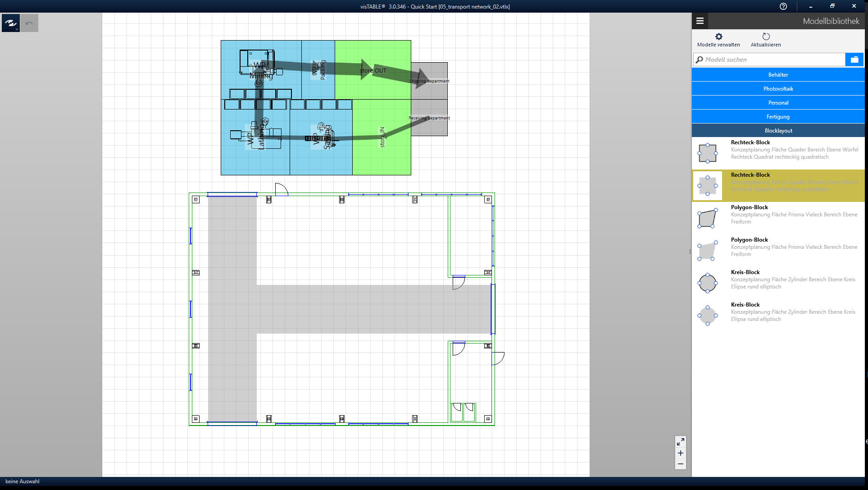The width and height of the screenshot is (868, 490).
Task: Expand the Photovoltaik category
Action: click(778, 89)
